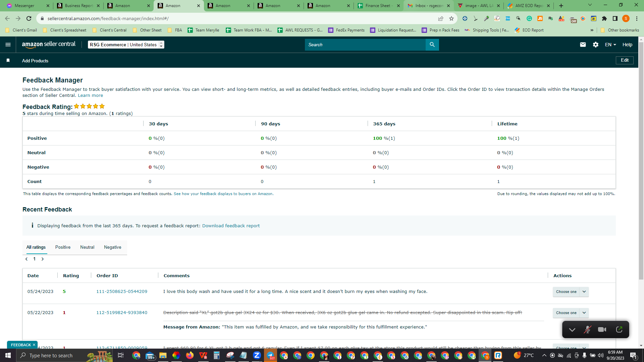This screenshot has height=362, width=644.
Task: Open order 112-5199824-9393840
Action: 122,312
